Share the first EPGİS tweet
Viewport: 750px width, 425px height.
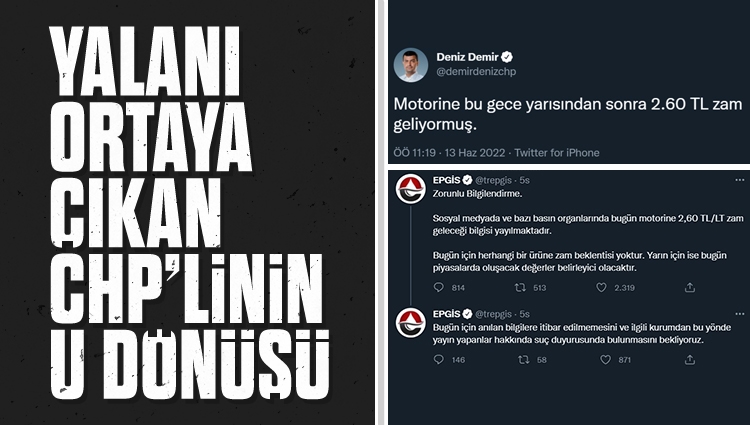(x=690, y=287)
